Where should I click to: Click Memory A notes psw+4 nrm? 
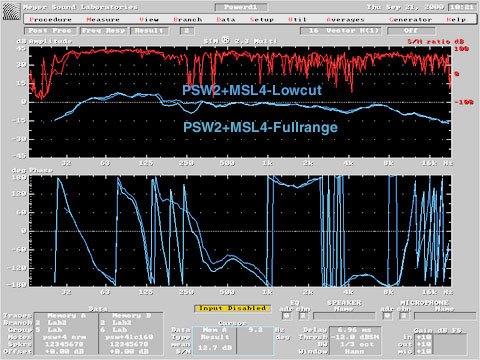click(64, 337)
